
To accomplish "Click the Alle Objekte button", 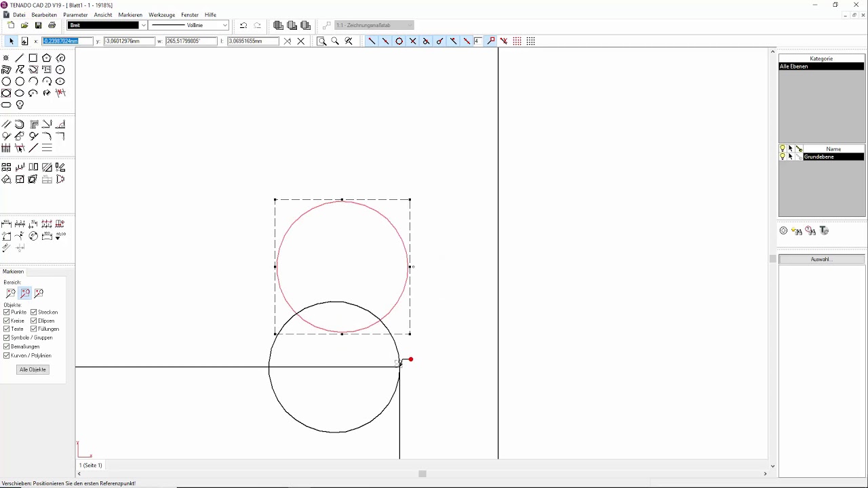I will coord(33,369).
